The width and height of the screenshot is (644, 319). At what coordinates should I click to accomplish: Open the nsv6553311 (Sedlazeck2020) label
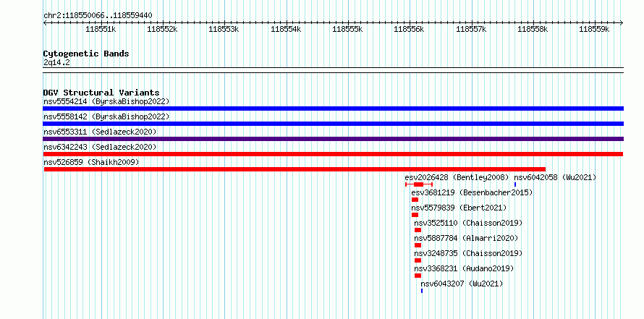tap(100, 132)
